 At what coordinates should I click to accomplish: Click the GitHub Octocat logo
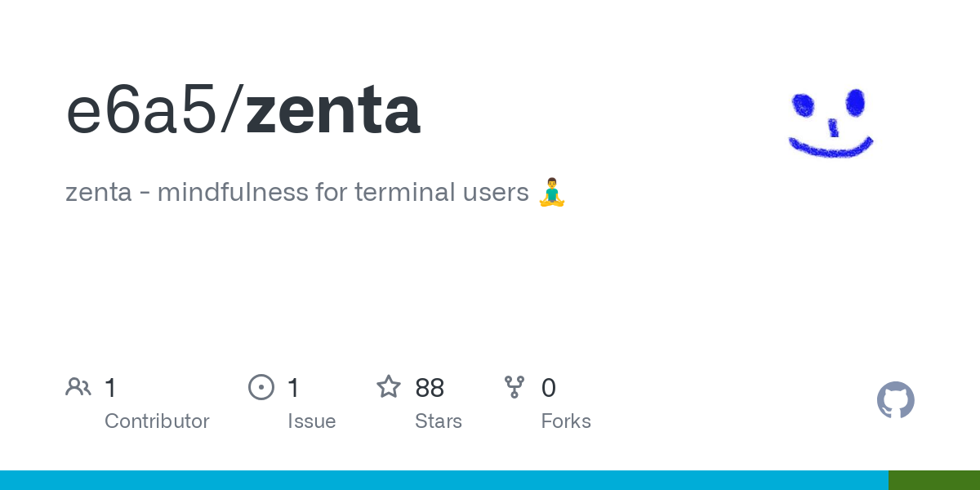(895, 400)
